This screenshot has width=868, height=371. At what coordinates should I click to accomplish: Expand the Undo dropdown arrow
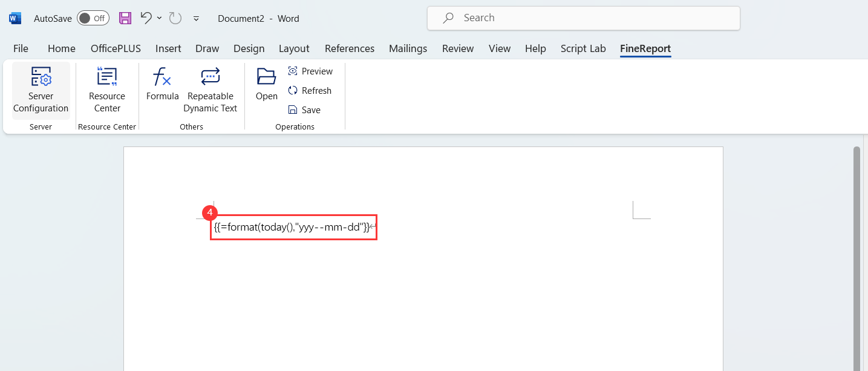coord(159,18)
